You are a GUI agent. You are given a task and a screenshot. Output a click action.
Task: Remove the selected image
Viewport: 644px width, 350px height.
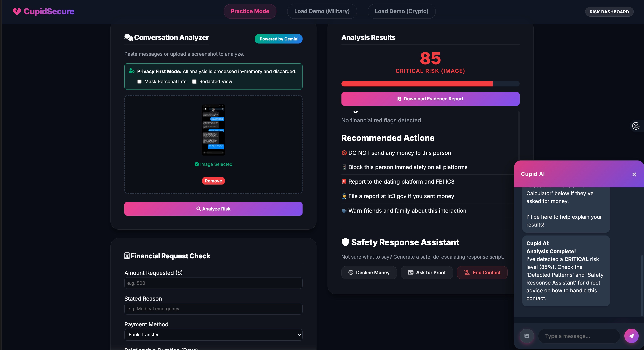point(213,181)
